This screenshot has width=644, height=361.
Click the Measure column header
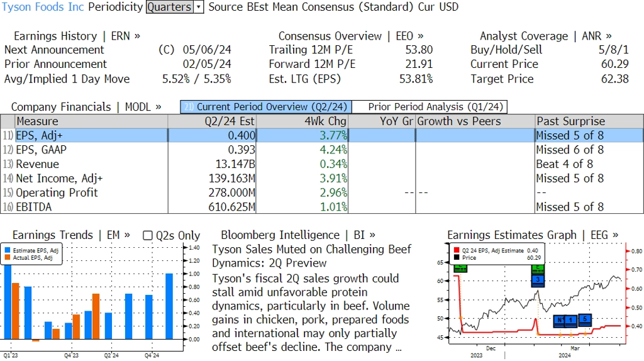(x=91, y=121)
